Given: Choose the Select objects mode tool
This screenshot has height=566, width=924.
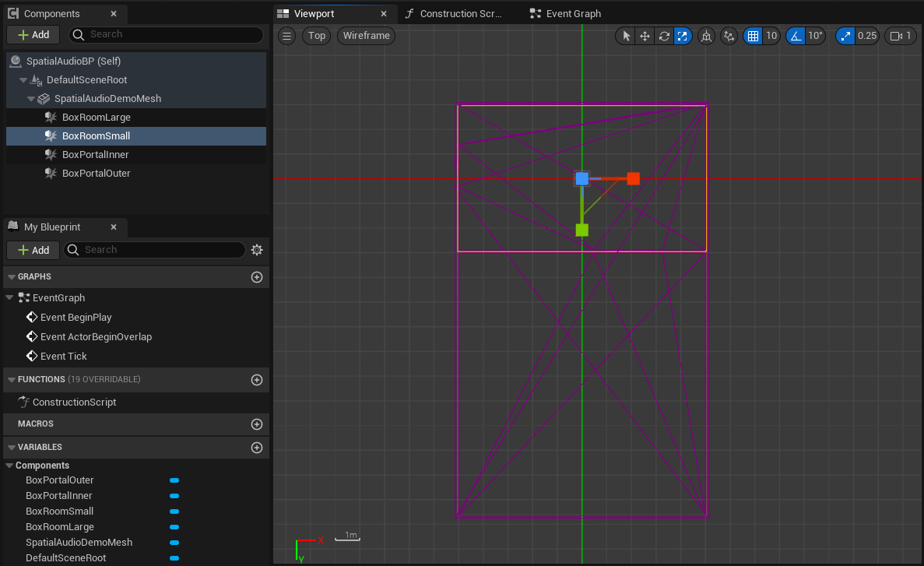Looking at the screenshot, I should (x=627, y=36).
